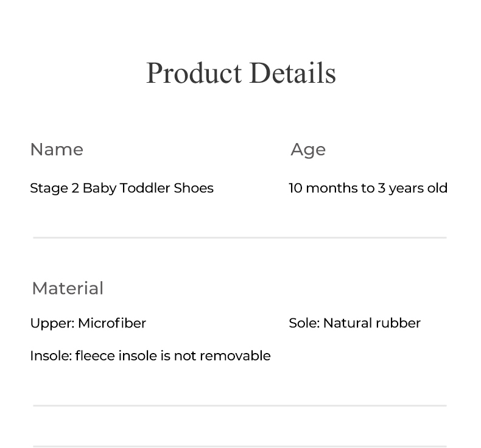Screen dimensions: 481x448
Task: Click the "Insole:" label
Action: coord(51,356)
